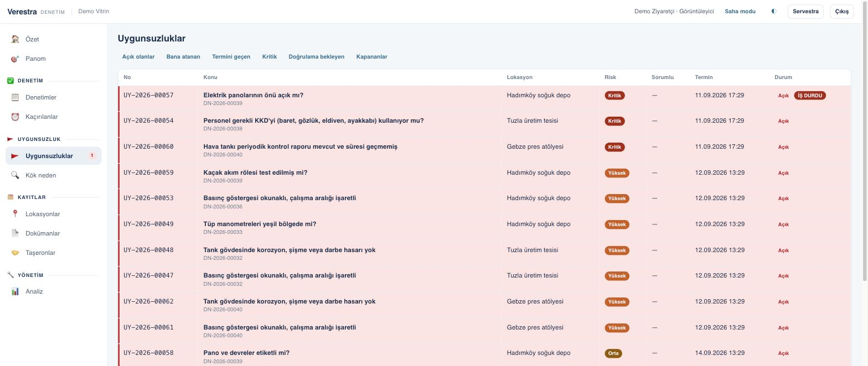Go to Kök neden page

pos(53,175)
